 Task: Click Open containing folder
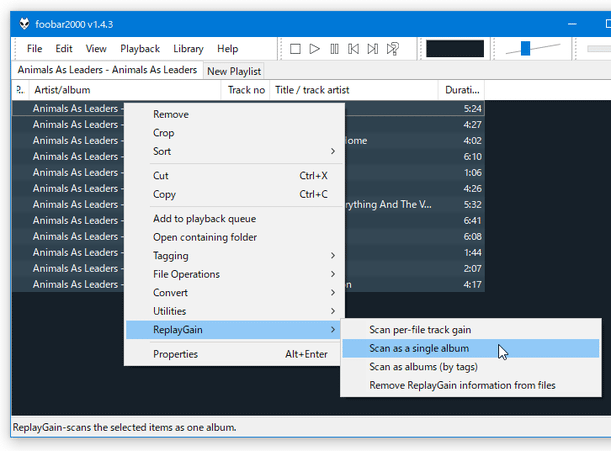pos(235,237)
